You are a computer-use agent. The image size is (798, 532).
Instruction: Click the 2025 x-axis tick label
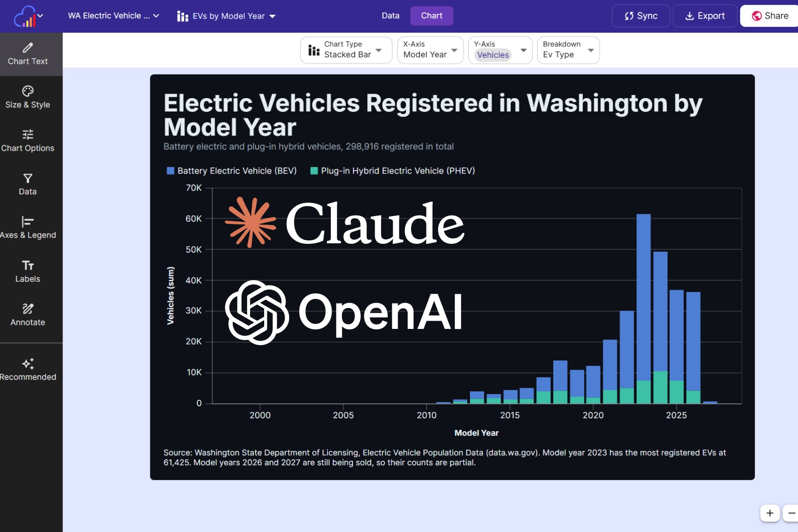[676, 415]
